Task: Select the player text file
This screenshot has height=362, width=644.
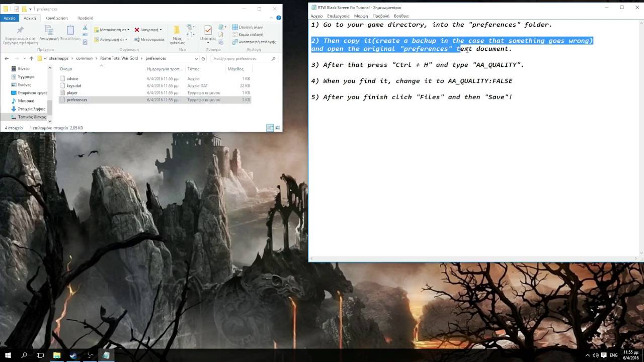Action: coord(72,93)
